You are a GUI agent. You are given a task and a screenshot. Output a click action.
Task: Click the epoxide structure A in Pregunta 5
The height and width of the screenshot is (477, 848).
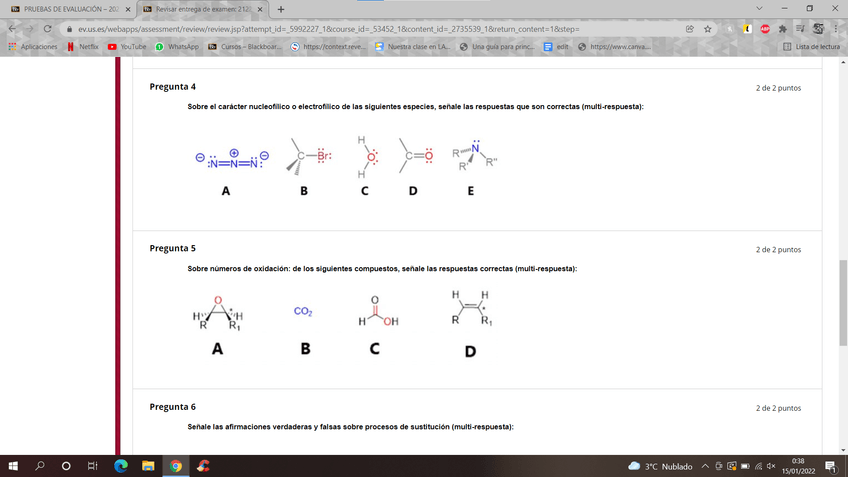pyautogui.click(x=218, y=313)
